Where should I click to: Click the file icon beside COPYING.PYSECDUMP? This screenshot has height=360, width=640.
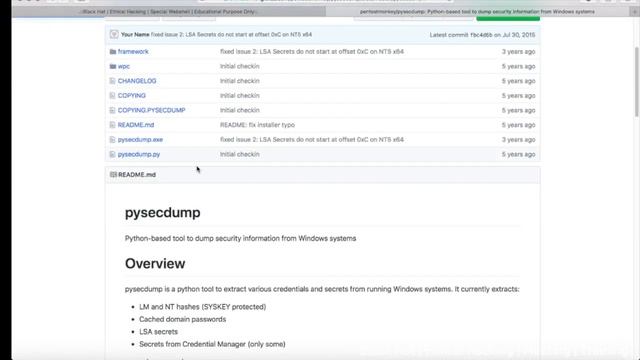pos(112,111)
